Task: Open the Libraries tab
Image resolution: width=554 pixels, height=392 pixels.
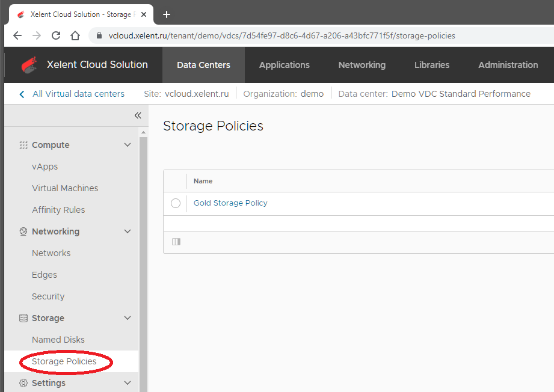Action: (432, 65)
